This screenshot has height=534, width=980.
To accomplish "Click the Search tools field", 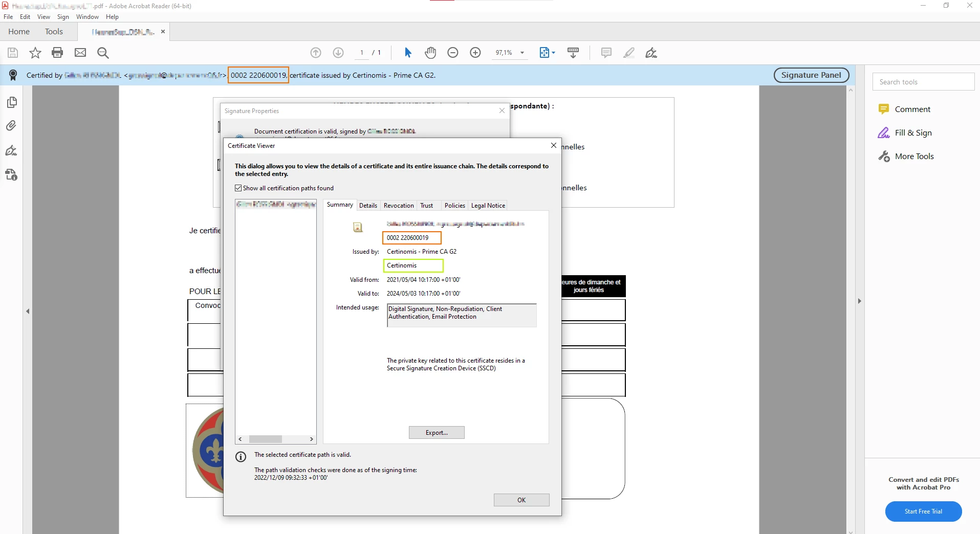I will tap(923, 82).
